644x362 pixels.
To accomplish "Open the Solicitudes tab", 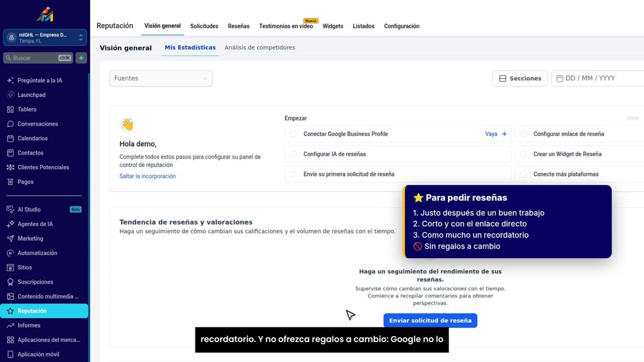I will coord(204,26).
